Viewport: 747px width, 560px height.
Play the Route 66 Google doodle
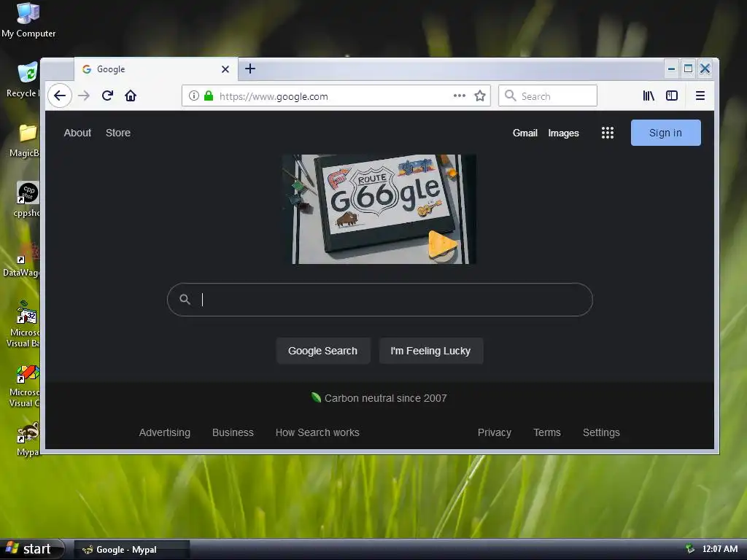[379, 209]
